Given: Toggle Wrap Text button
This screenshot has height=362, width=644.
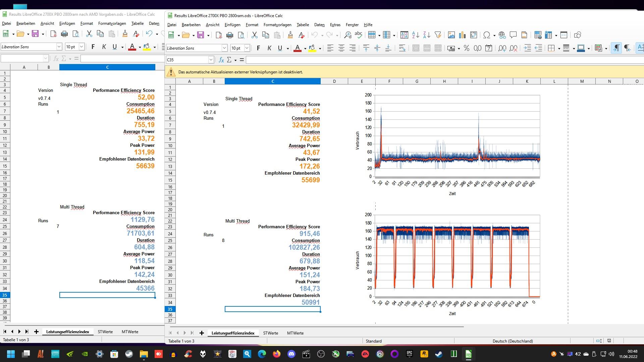Looking at the screenshot, I should click(x=402, y=48).
